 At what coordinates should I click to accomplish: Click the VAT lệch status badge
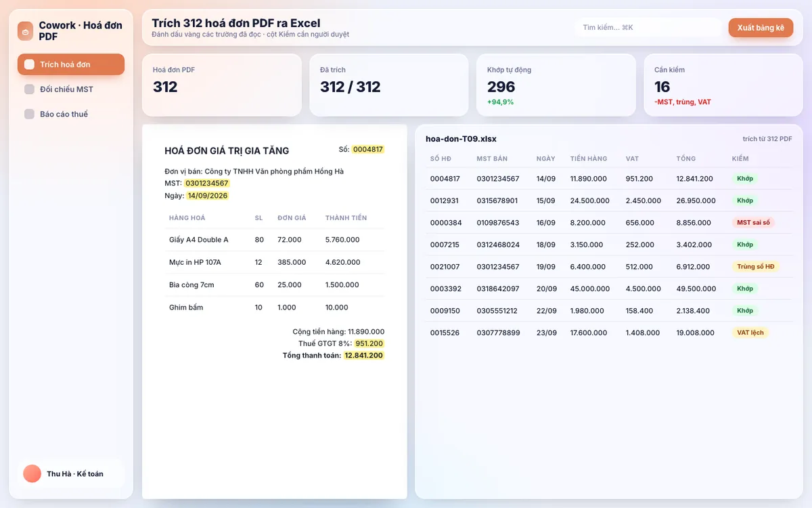coord(750,333)
